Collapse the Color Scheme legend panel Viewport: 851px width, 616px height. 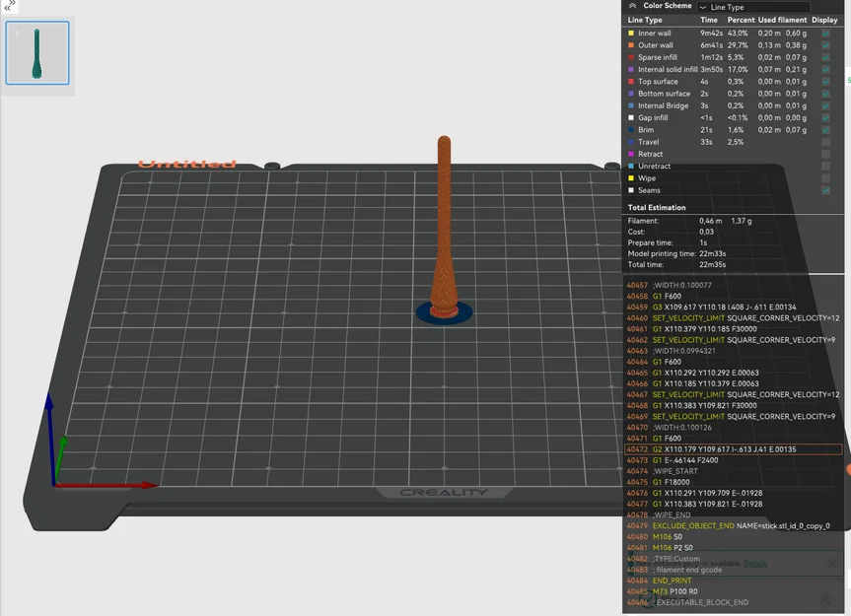pyautogui.click(x=632, y=6)
